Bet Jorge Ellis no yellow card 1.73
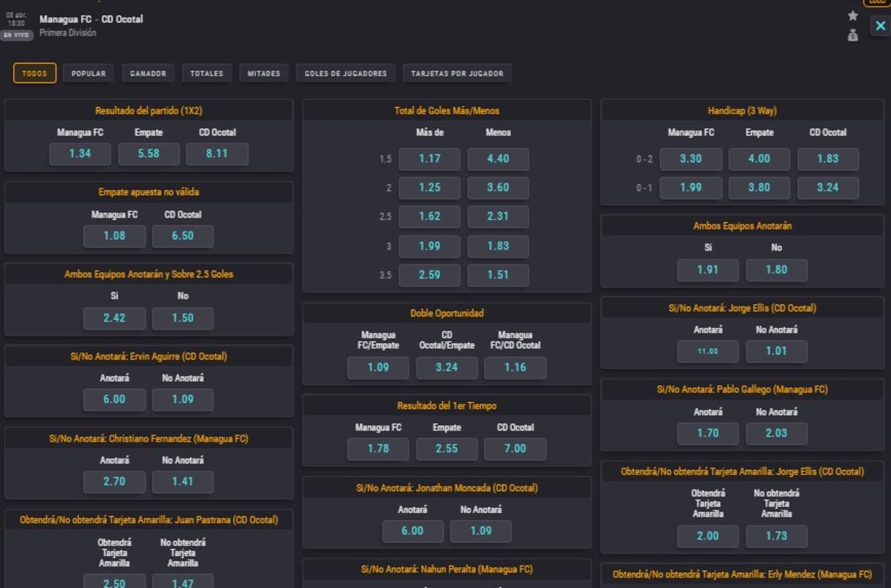This screenshot has width=891, height=588. tap(777, 536)
